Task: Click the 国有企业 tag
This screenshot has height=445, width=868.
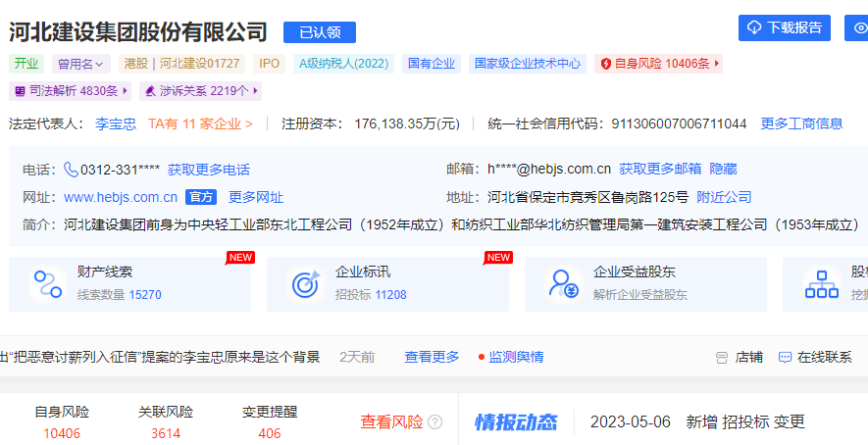Action: pyautogui.click(x=432, y=64)
